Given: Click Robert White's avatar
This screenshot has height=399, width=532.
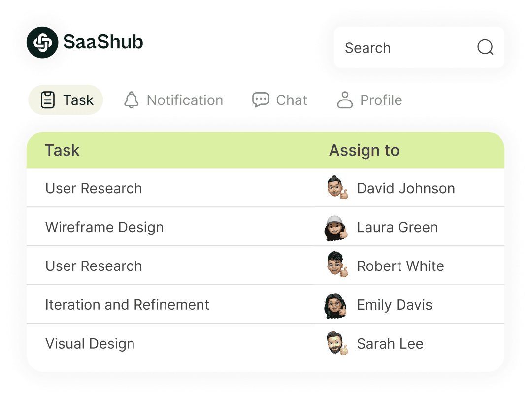Looking at the screenshot, I should pos(337,266).
